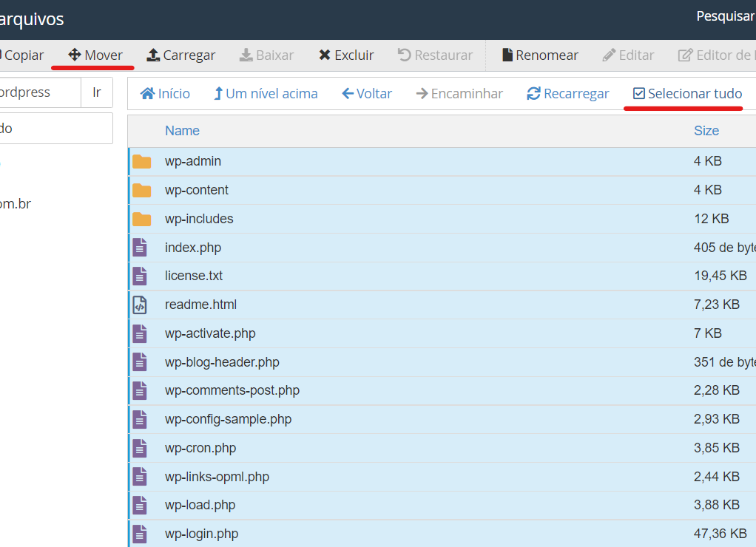Screen dimensions: 756x547
Task: Click the wp-admin folder name
Action: (x=193, y=161)
